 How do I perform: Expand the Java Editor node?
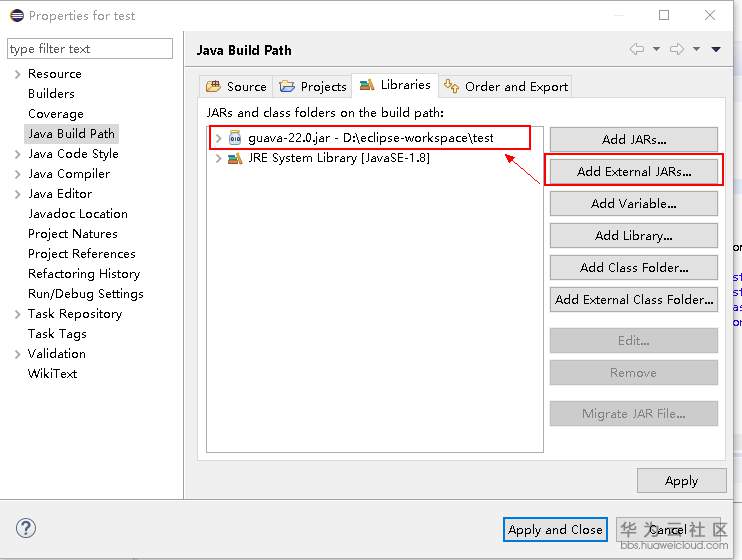click(x=18, y=194)
